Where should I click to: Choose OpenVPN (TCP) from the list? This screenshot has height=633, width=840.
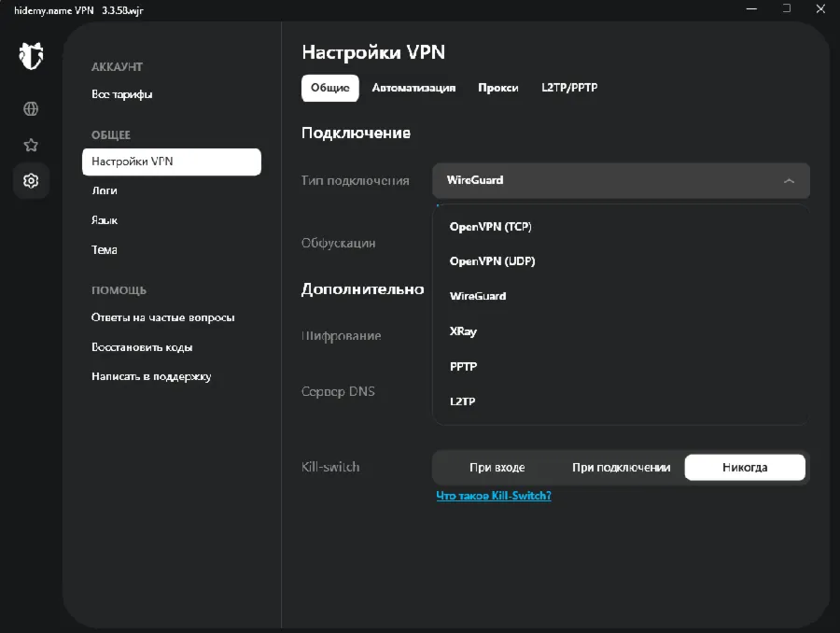click(x=491, y=227)
